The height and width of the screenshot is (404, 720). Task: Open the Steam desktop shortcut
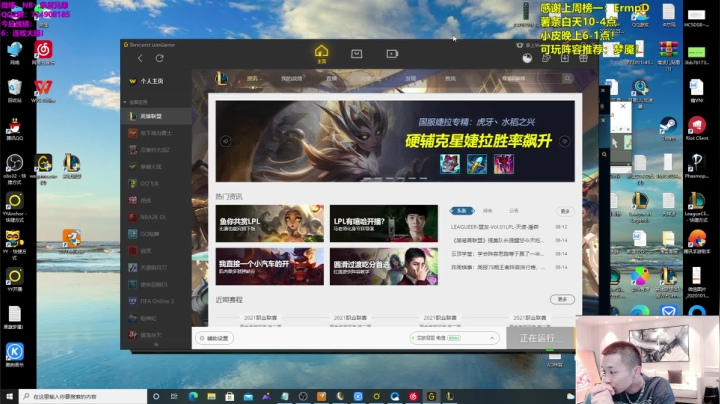pyautogui.click(x=668, y=129)
